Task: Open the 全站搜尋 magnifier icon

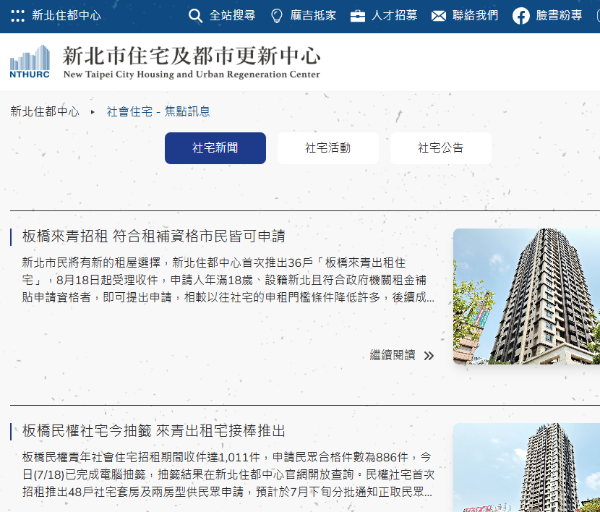Action: click(x=196, y=16)
